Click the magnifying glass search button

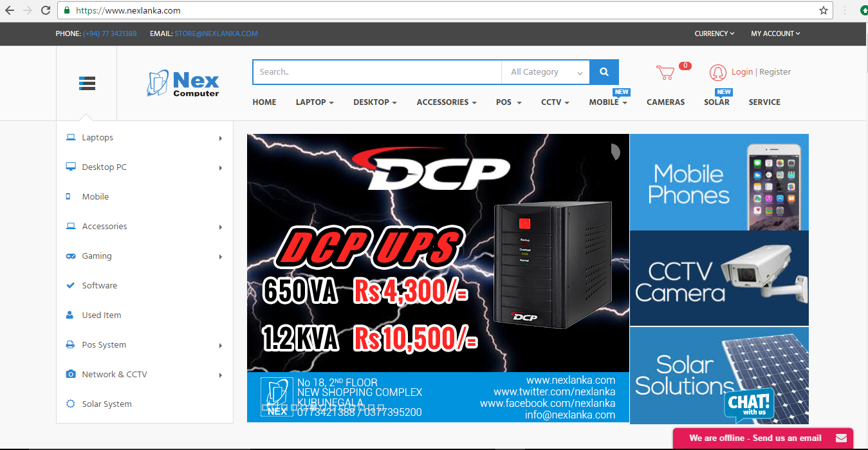tap(604, 72)
